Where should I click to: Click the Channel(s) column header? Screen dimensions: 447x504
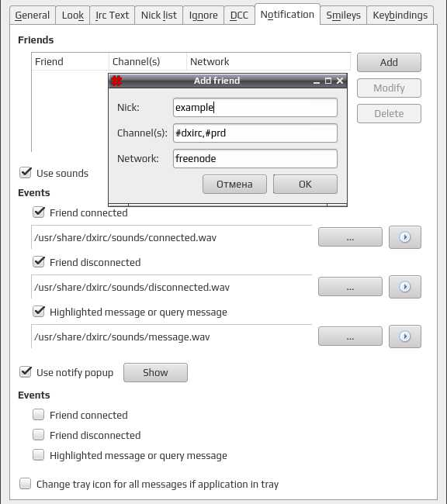(x=147, y=61)
